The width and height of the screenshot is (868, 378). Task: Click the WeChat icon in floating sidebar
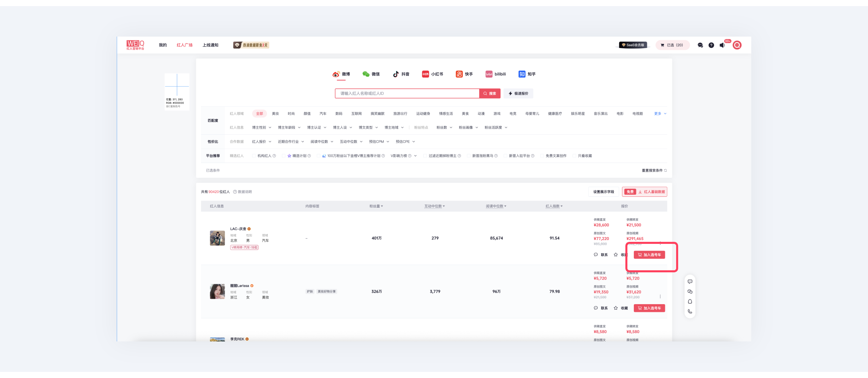point(690,292)
